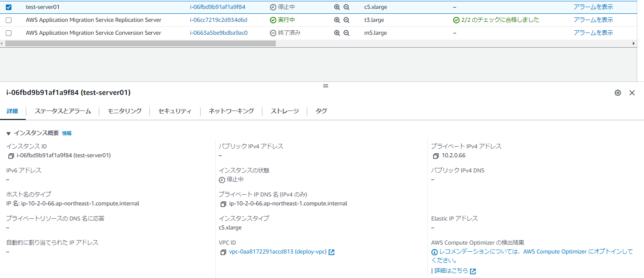
Task: Switch to the ストレージ tab
Action: pyautogui.click(x=285, y=111)
